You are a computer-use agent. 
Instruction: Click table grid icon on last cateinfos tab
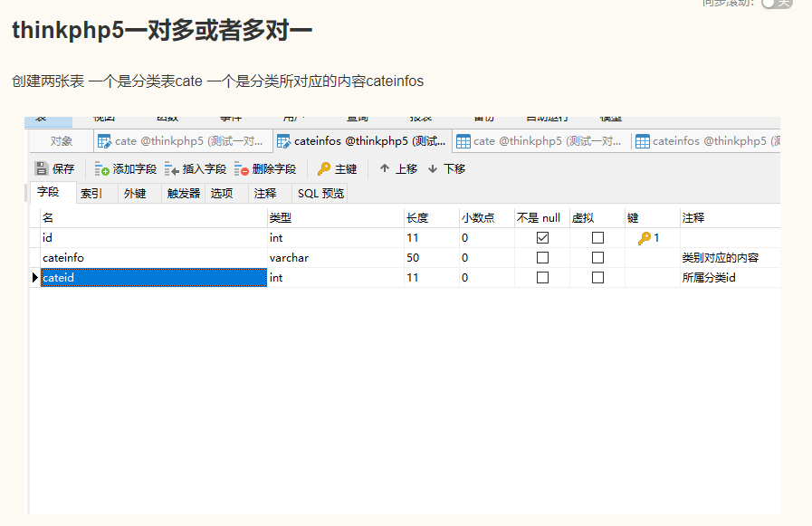point(643,141)
